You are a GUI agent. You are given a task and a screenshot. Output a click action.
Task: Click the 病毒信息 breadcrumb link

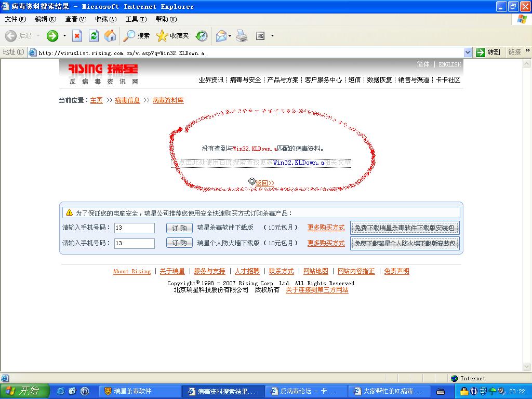[x=128, y=100]
